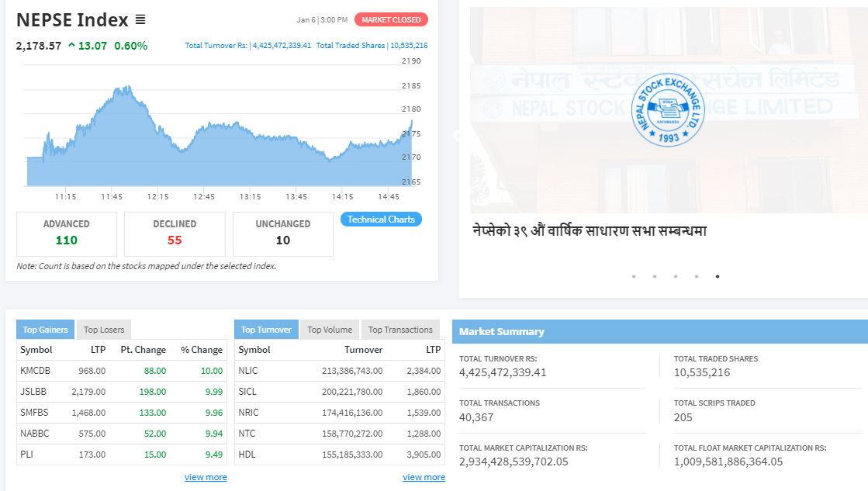Click the UNCHANGED count box showing 10

pos(283,234)
